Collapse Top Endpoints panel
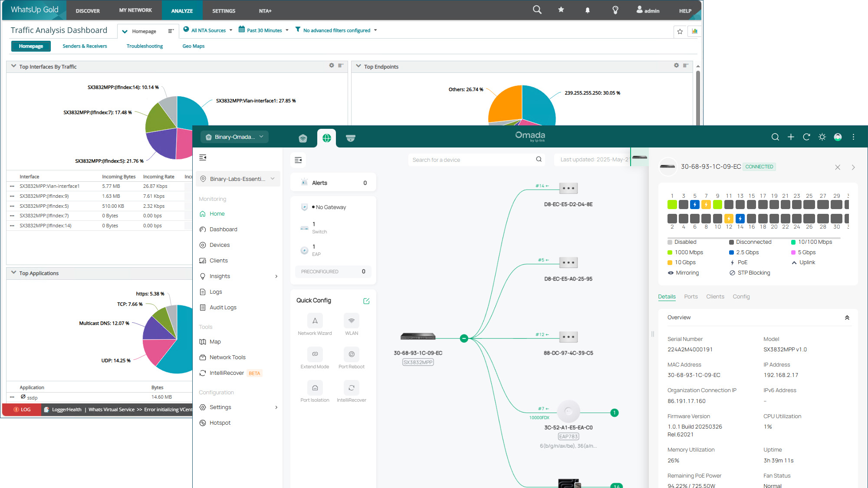This screenshot has width=868, height=488. point(358,66)
